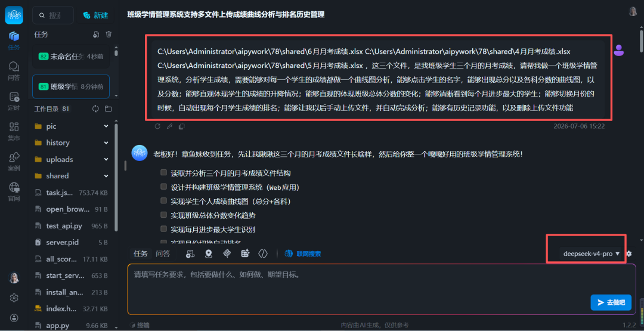Expand the history folder chevron
644x331 pixels.
point(106,143)
